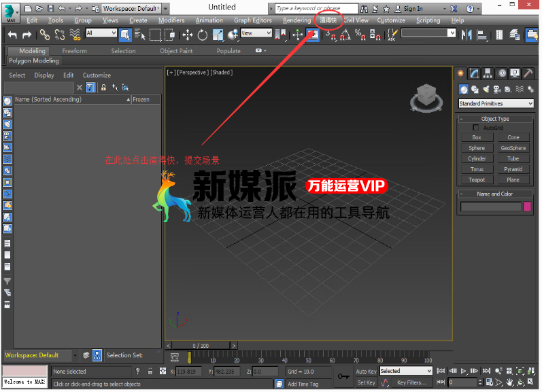Click the Key Filters button

point(411,382)
